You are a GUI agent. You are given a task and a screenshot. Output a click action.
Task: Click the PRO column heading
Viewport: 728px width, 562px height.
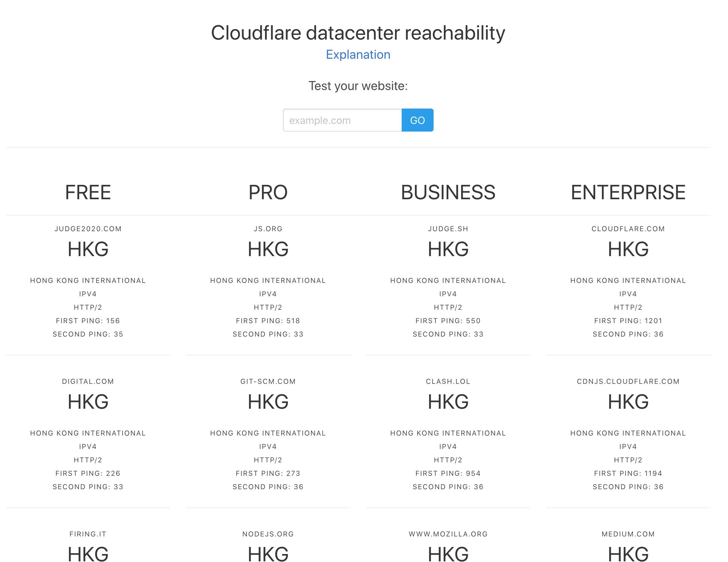click(268, 192)
